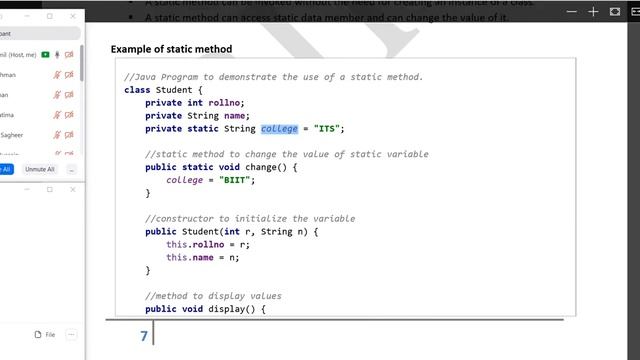This screenshot has height=360, width=640.
Task: Maximize the participants window
Action: click(x=50, y=16)
